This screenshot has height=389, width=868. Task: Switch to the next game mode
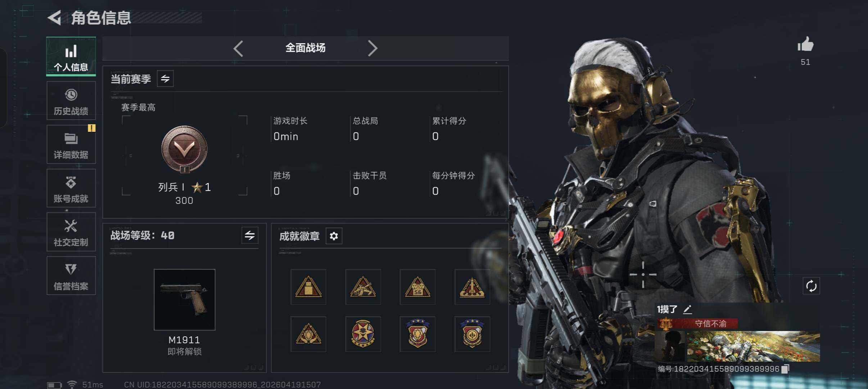(372, 48)
